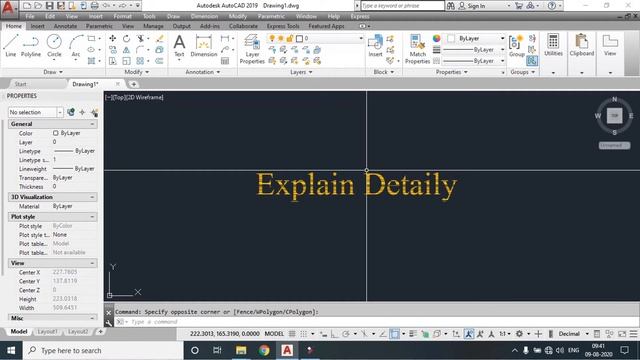
Task: Toggle MODEL space button in status bar
Action: tap(274, 334)
